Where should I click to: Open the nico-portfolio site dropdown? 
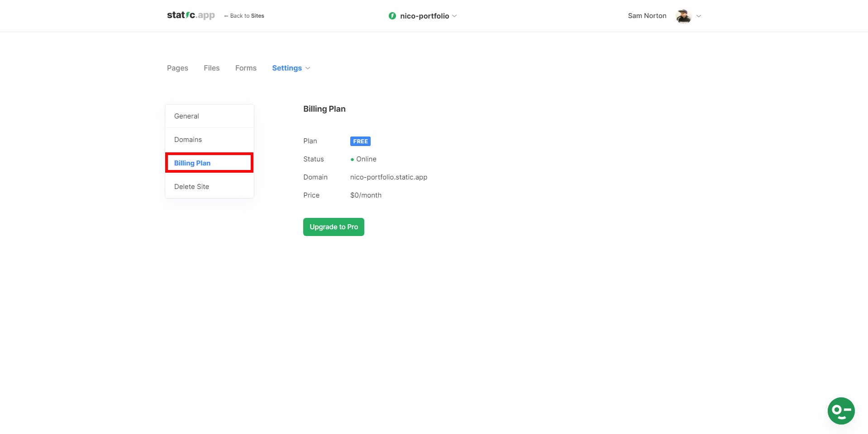(454, 16)
